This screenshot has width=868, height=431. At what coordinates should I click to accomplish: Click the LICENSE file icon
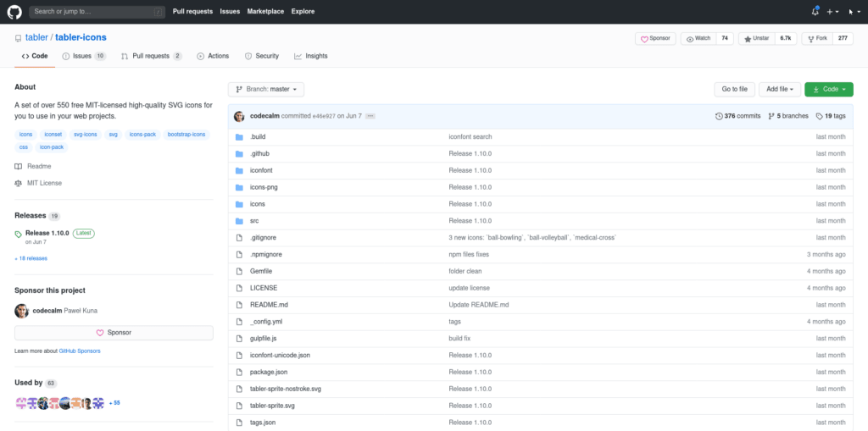pyautogui.click(x=239, y=288)
